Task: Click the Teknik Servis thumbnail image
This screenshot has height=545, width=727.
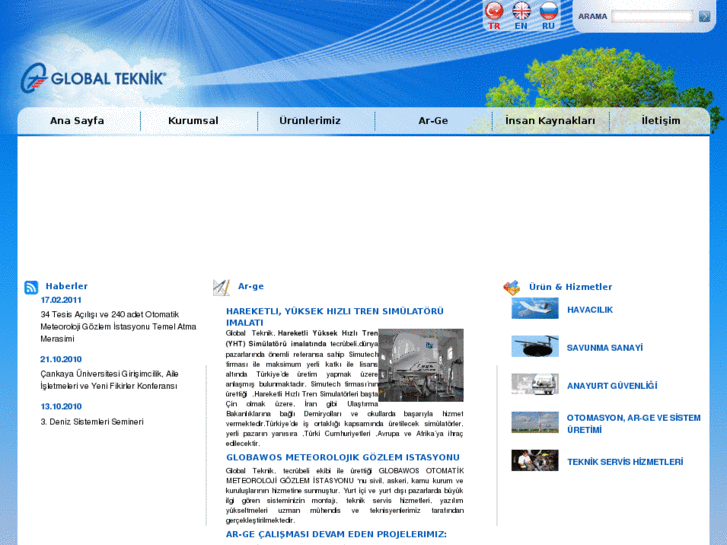Action: [x=535, y=461]
